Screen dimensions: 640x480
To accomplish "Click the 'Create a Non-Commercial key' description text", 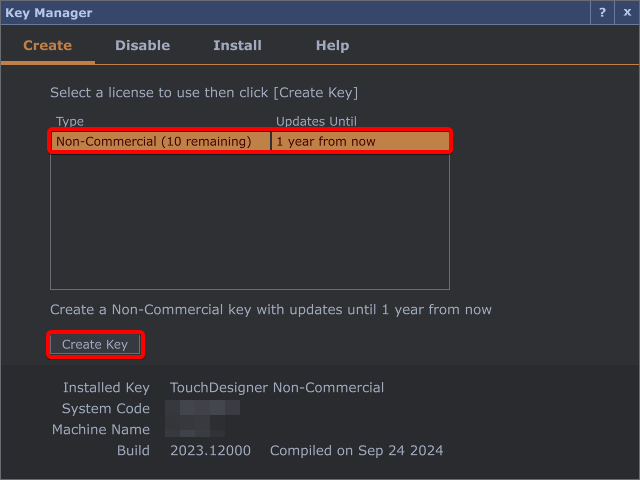I will pos(271,309).
